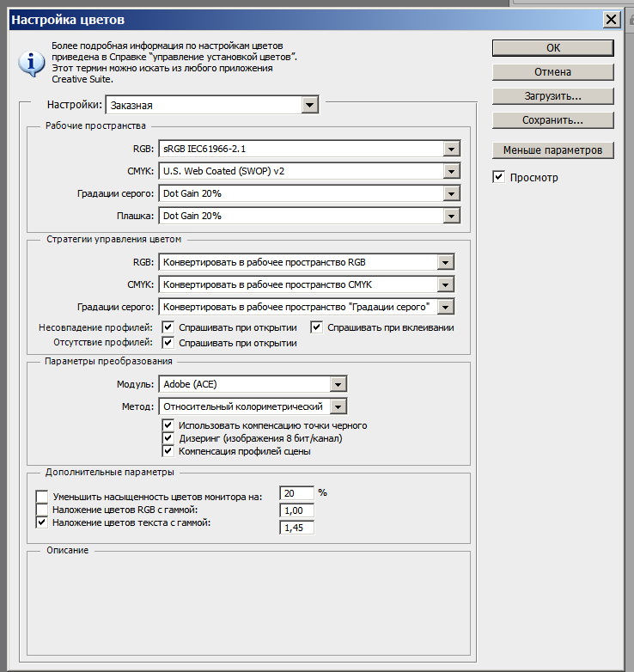Toggle missing profiles Спрашивать при открытии checkbox
Viewport: 634px width, 672px height.
tap(168, 342)
